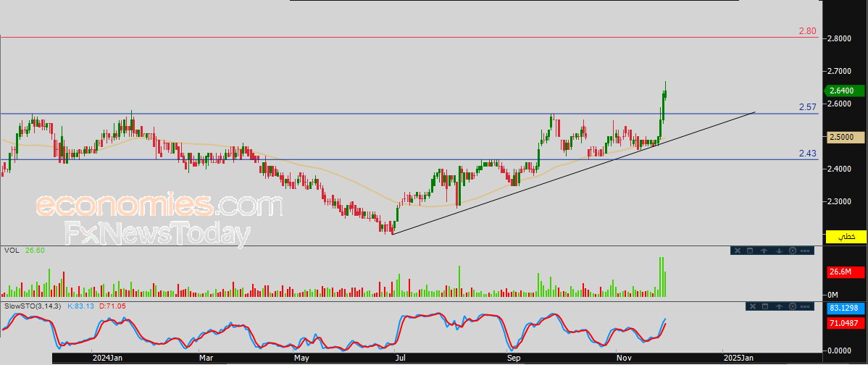Click the Mar date axis label
The width and height of the screenshot is (868, 365).
[206, 358]
